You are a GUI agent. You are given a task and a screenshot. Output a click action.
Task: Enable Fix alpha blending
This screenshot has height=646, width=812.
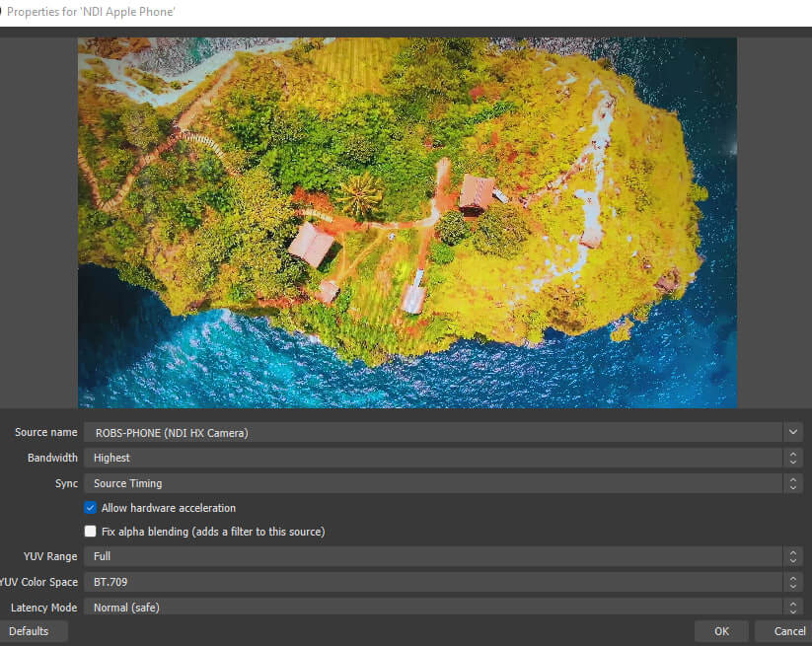click(x=90, y=532)
